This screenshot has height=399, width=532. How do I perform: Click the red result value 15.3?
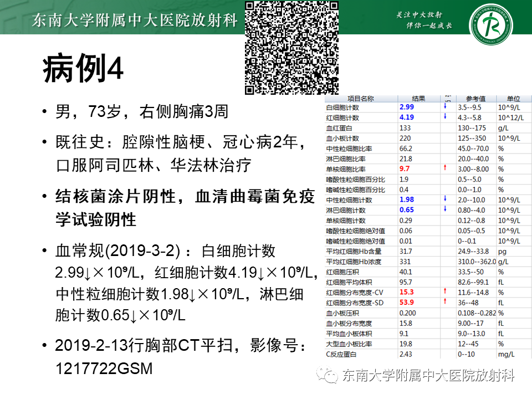[x=406, y=292]
